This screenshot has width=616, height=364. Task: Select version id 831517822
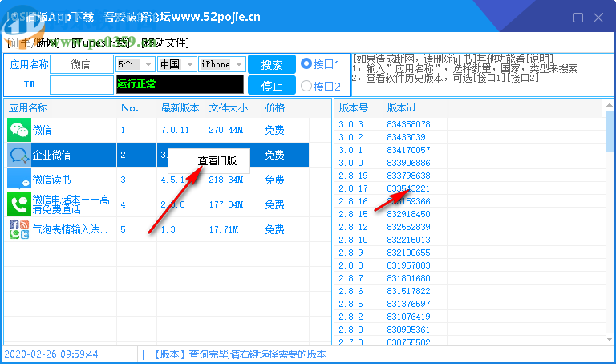tap(408, 291)
